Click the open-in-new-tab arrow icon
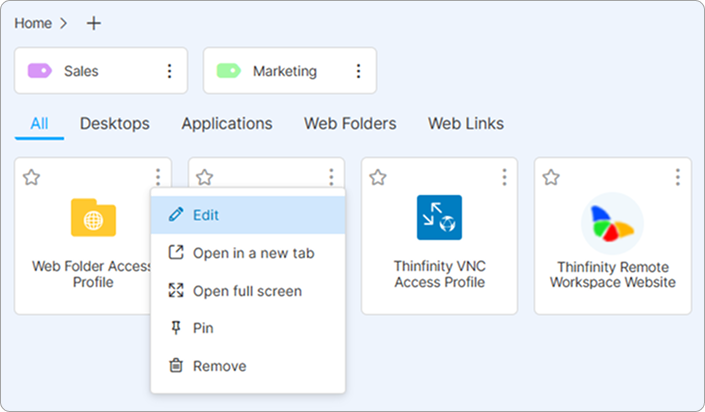 176,252
